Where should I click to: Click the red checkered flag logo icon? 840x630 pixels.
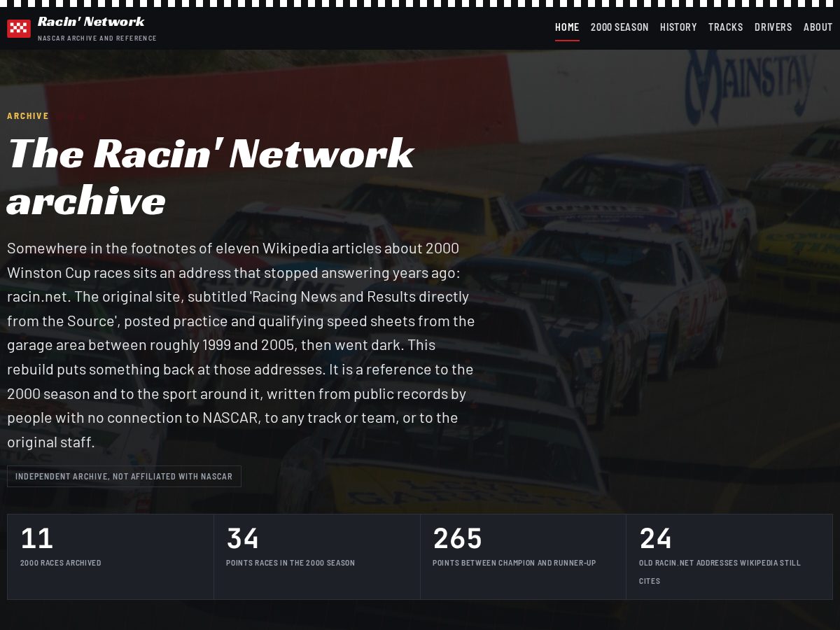[x=19, y=29]
